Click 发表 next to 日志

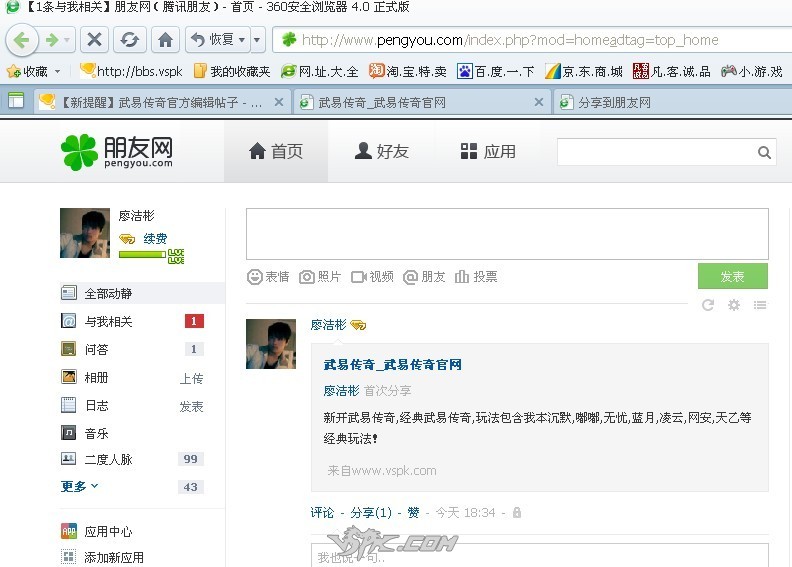click(x=191, y=406)
